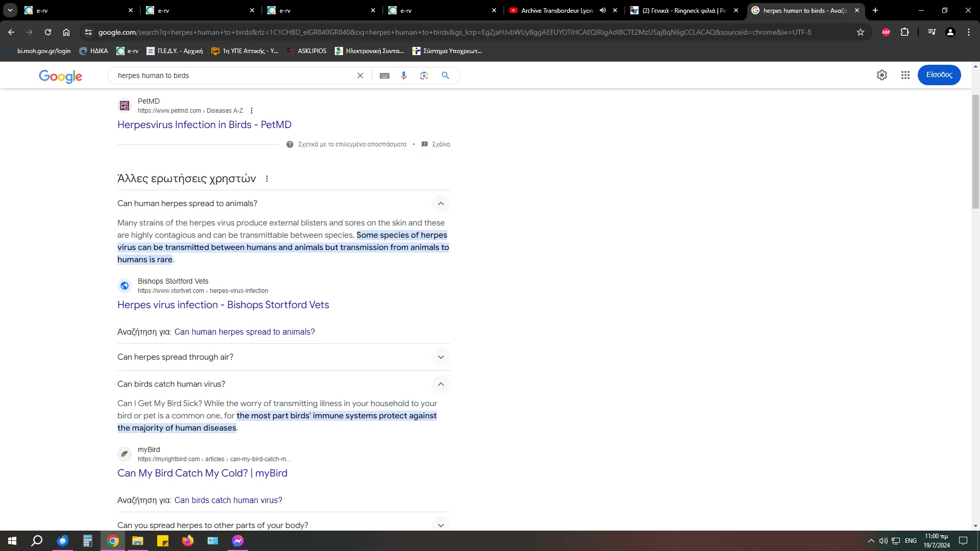Click in the Google search input field
The width and height of the screenshot is (980, 551).
point(234,76)
